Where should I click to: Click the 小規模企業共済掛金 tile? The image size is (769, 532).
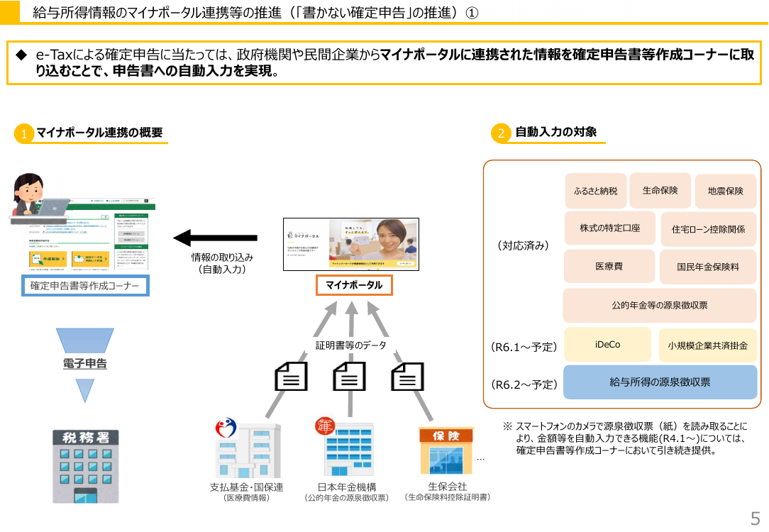point(707,345)
